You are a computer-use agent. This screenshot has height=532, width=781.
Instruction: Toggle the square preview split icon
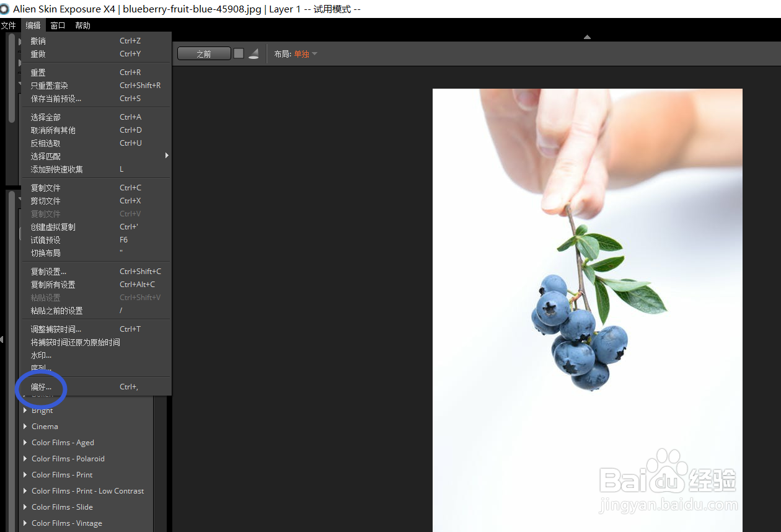coord(239,54)
